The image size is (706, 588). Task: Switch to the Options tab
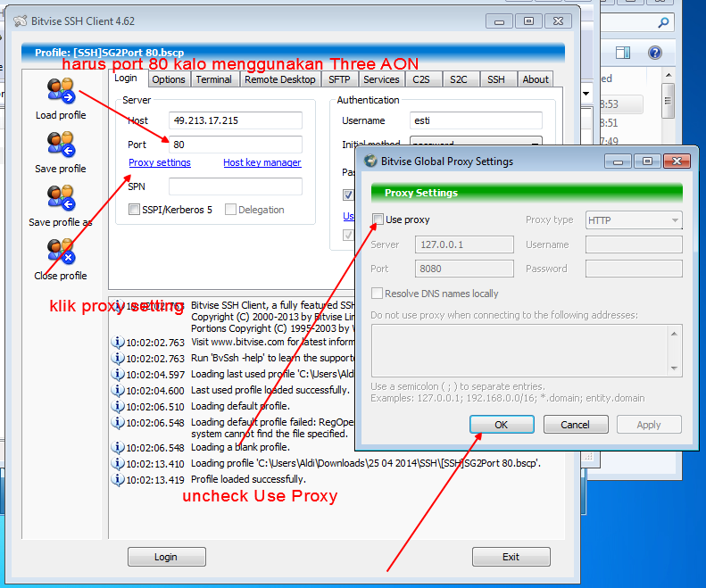click(x=169, y=79)
